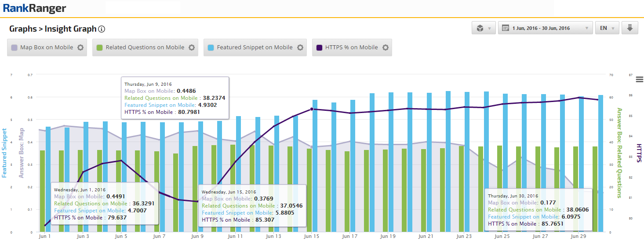Open settings gear for HTTPS % on Mobile

pyautogui.click(x=385, y=47)
